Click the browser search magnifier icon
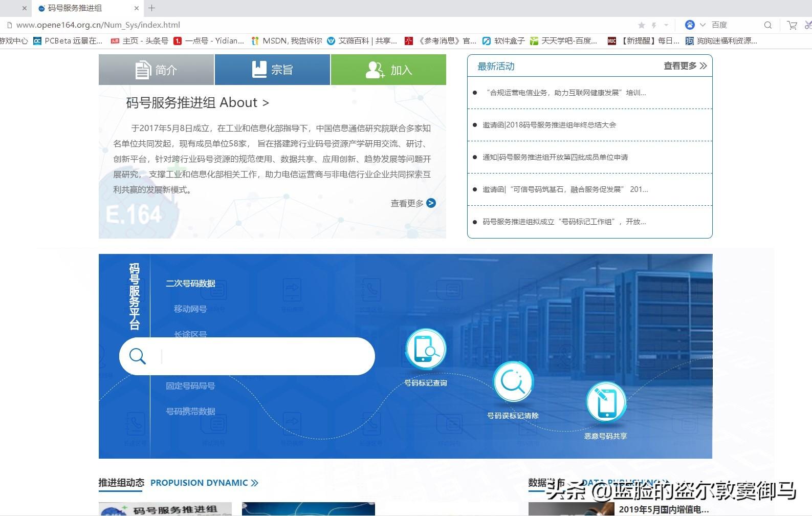Viewport: 812px width, 516px height. [767, 25]
